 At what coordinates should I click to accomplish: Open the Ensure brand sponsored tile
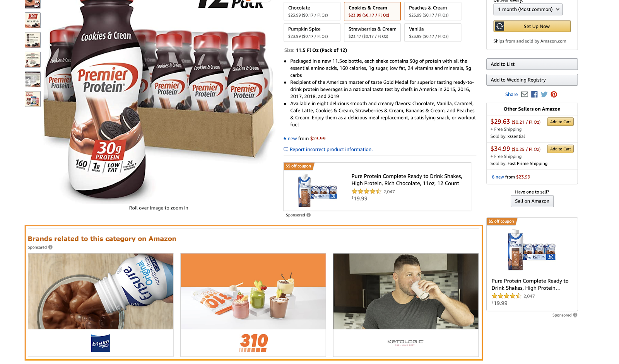pyautogui.click(x=101, y=305)
